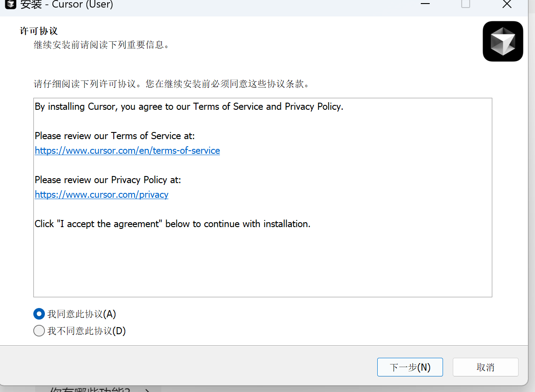Click the Cursor icon in title bar
535x392 pixels.
click(11, 5)
